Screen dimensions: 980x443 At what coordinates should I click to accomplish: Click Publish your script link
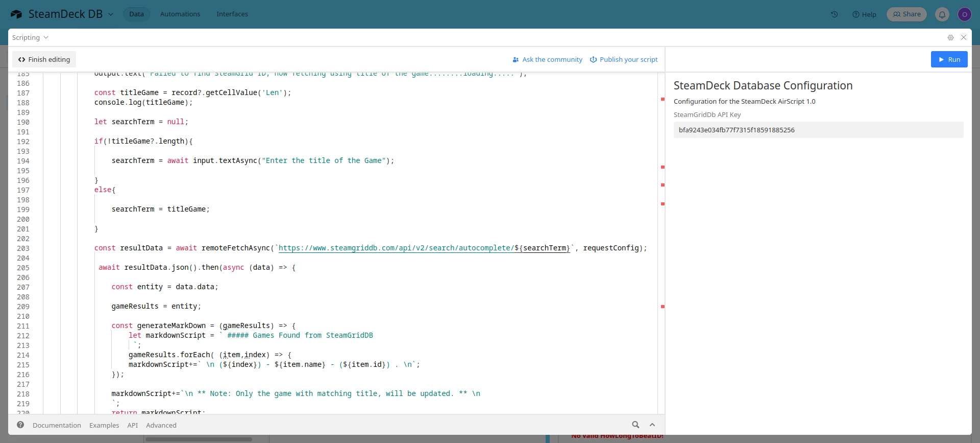[x=624, y=59]
